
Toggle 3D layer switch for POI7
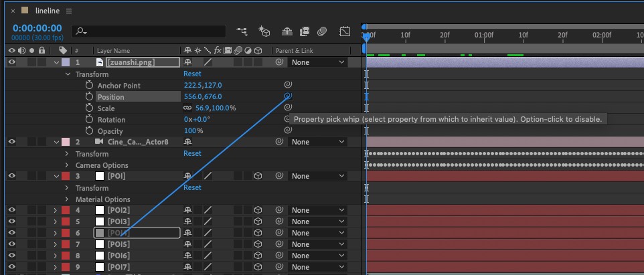click(258, 267)
